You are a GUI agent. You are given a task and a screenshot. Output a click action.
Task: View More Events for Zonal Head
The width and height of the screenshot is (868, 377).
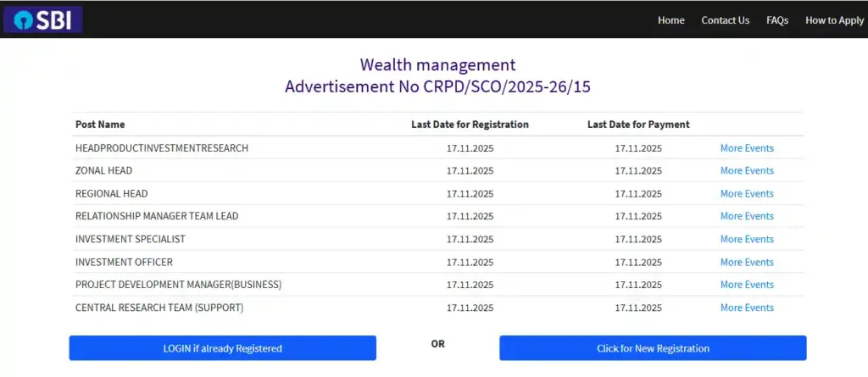click(x=746, y=171)
